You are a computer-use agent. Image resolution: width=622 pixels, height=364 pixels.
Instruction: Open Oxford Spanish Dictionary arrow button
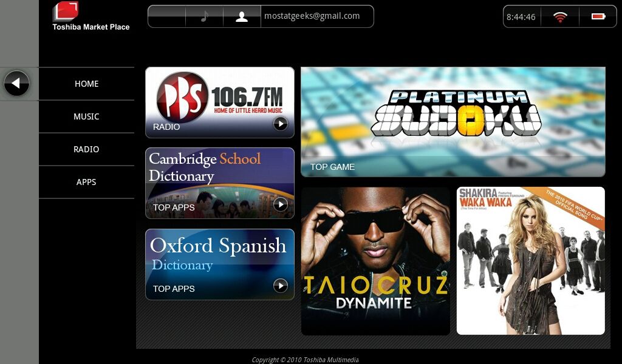click(x=281, y=286)
